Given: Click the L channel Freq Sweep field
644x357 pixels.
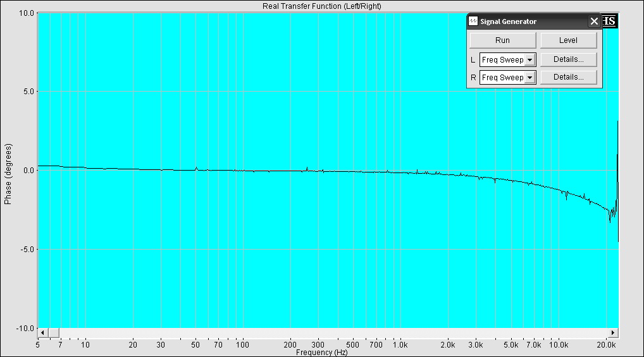Looking at the screenshot, I should [502, 60].
